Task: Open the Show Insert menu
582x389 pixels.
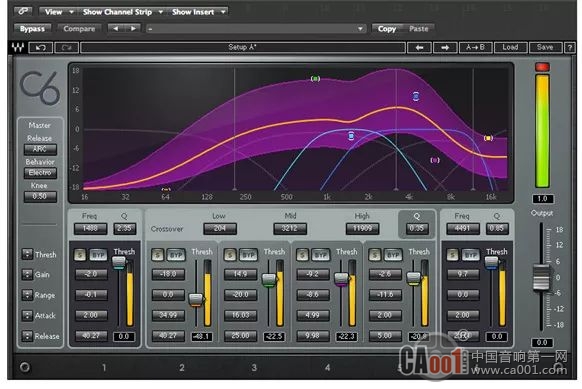Action: tap(198, 12)
